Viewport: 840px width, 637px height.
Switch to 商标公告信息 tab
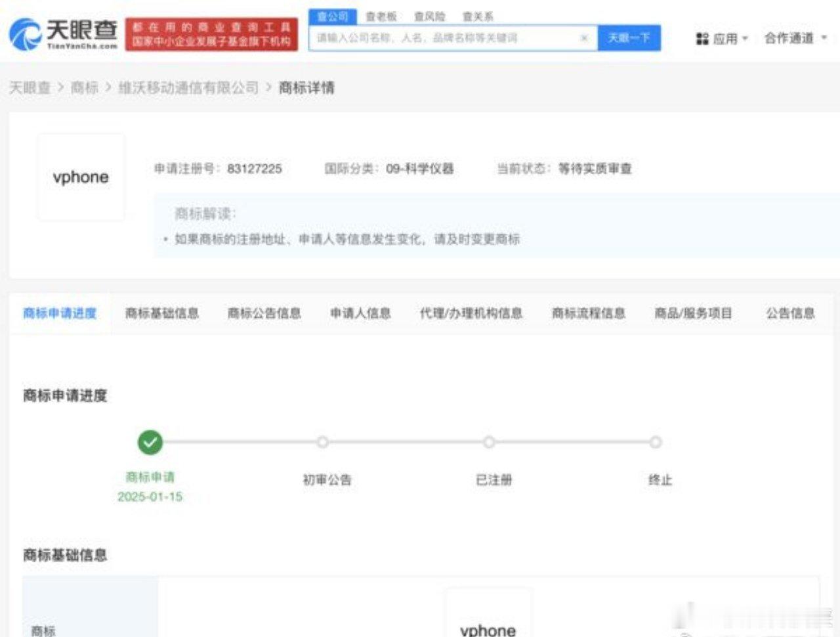coord(264,313)
